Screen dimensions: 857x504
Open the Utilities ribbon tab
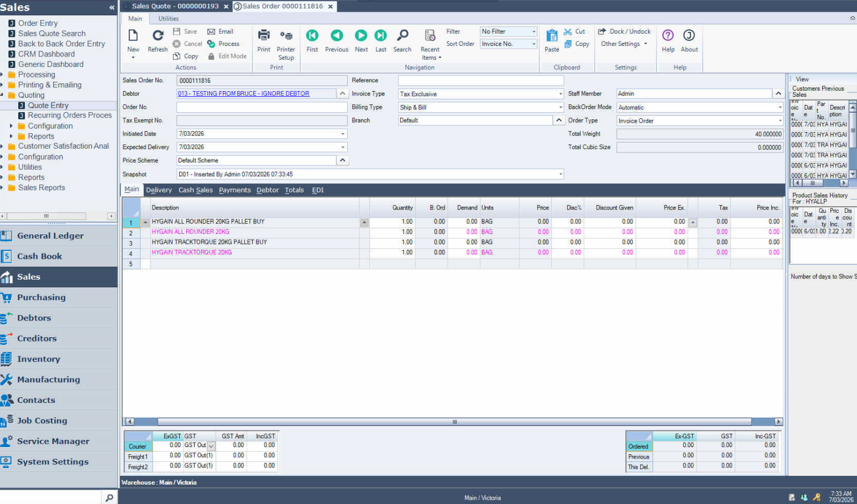click(169, 19)
